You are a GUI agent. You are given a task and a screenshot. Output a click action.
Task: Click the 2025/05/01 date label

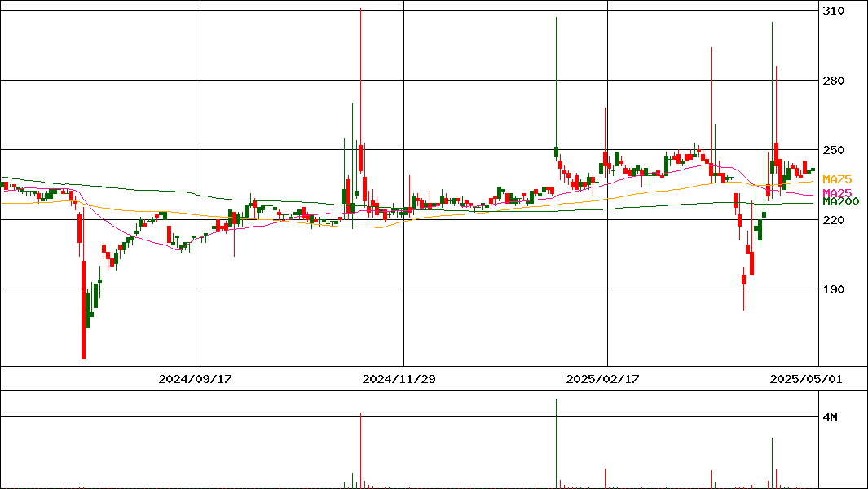[806, 379]
